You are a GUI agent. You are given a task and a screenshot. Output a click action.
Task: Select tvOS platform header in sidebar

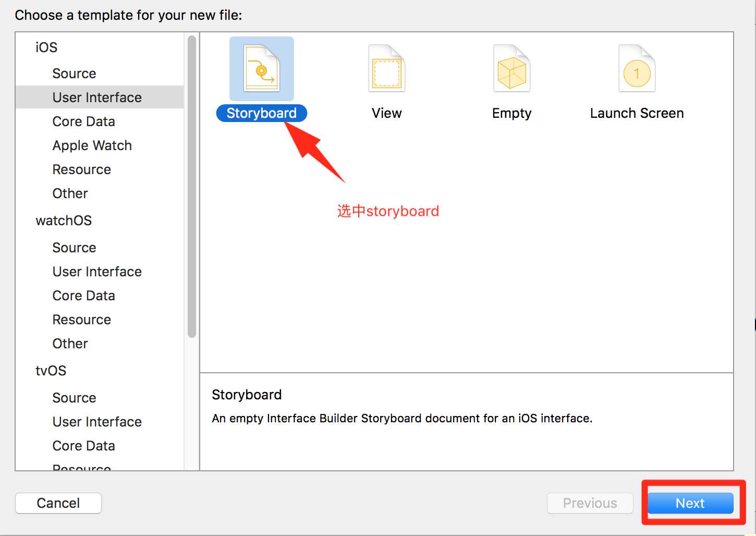51,371
